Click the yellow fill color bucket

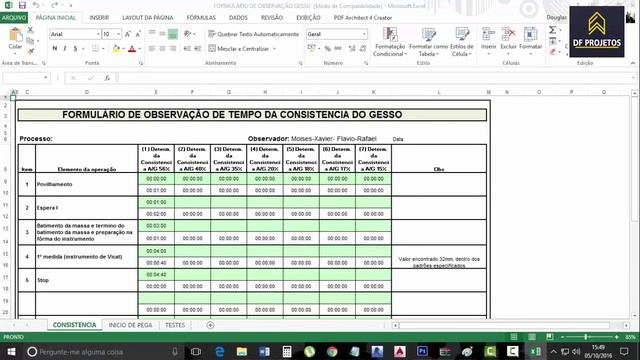116,49
